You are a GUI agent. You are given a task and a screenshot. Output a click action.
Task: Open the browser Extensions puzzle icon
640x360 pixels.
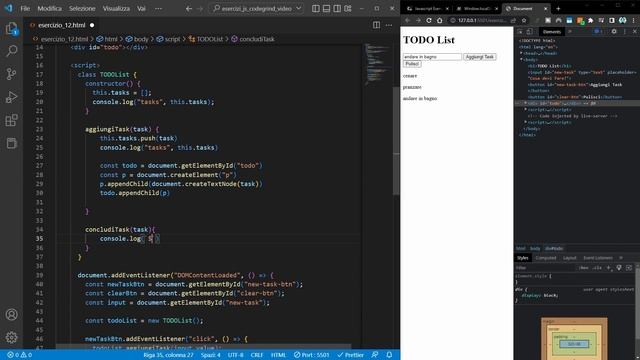click(x=591, y=20)
